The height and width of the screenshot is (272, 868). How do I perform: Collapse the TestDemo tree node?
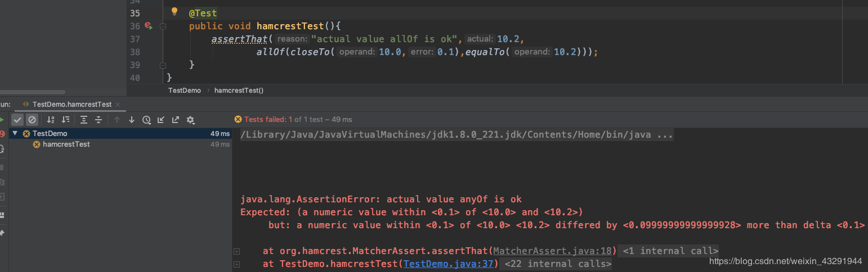(15, 133)
